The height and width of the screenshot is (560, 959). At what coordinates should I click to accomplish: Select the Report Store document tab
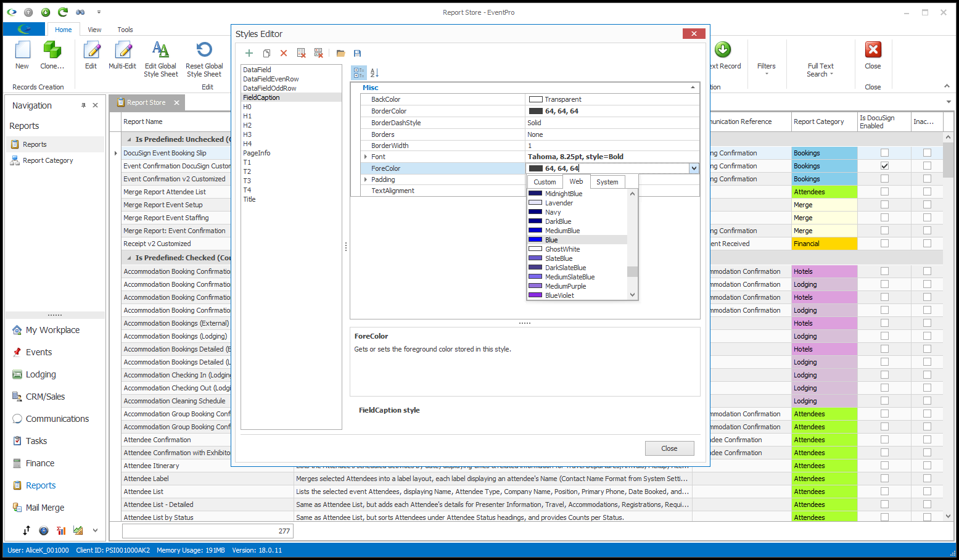146,102
